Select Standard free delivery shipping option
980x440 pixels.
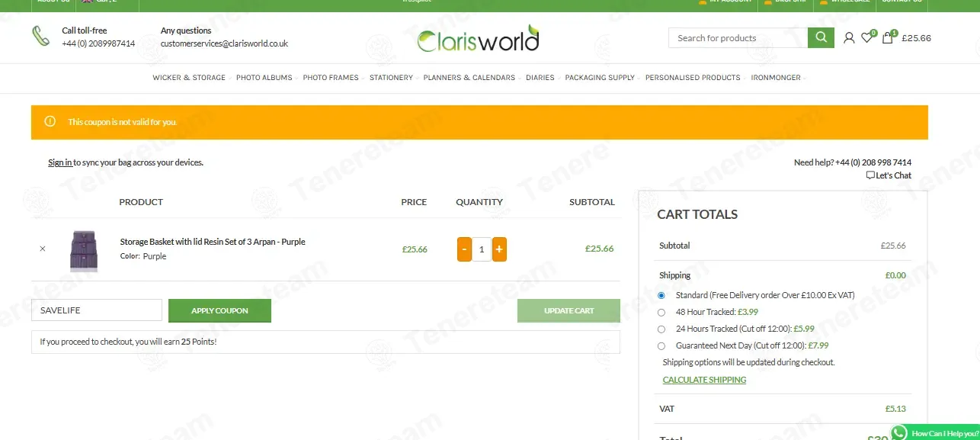click(x=661, y=295)
